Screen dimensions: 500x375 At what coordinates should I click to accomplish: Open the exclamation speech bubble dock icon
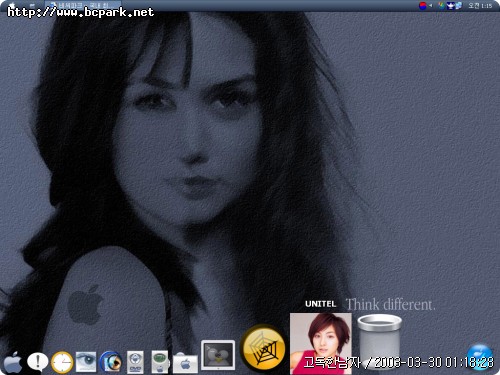pos(38,362)
